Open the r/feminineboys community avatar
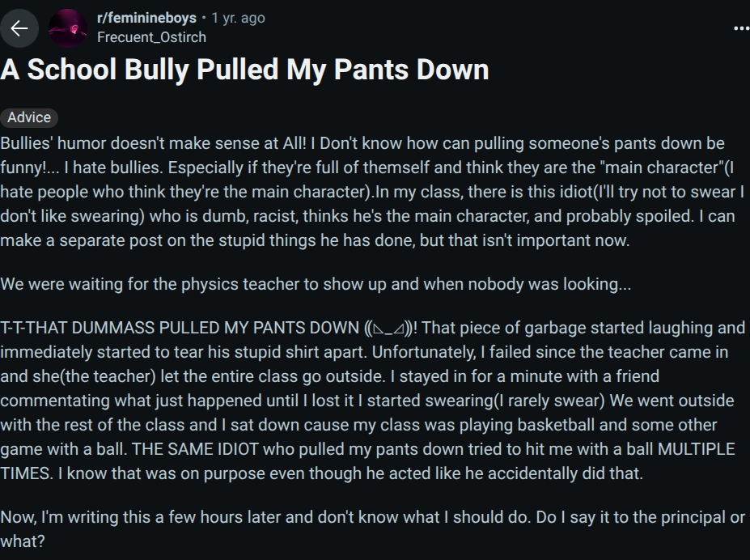 (x=68, y=28)
